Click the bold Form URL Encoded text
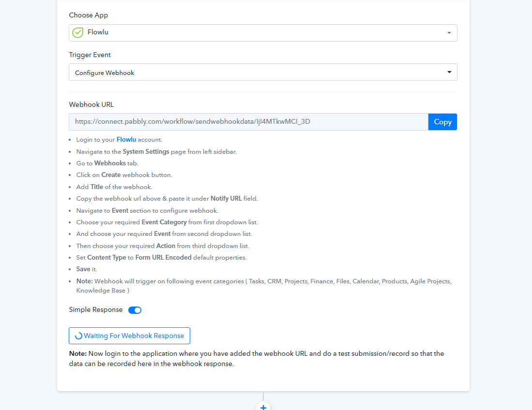 (x=163, y=258)
